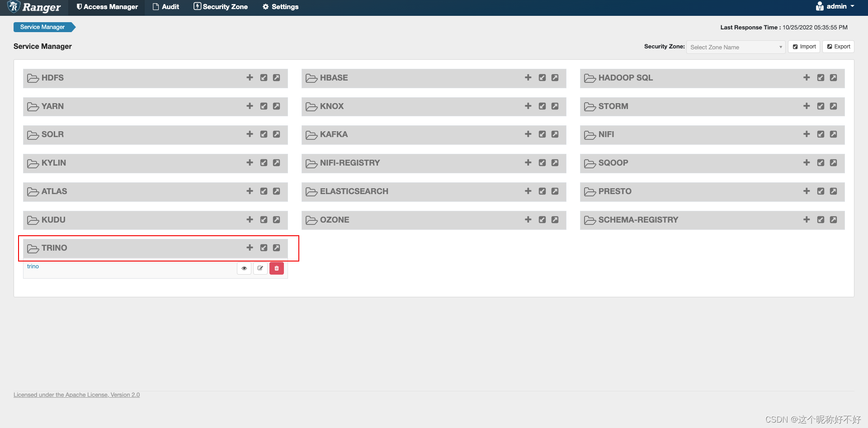Screen dimensions: 868x428
Task: Add a new NIFI-REGISTRY service
Action: click(x=528, y=162)
